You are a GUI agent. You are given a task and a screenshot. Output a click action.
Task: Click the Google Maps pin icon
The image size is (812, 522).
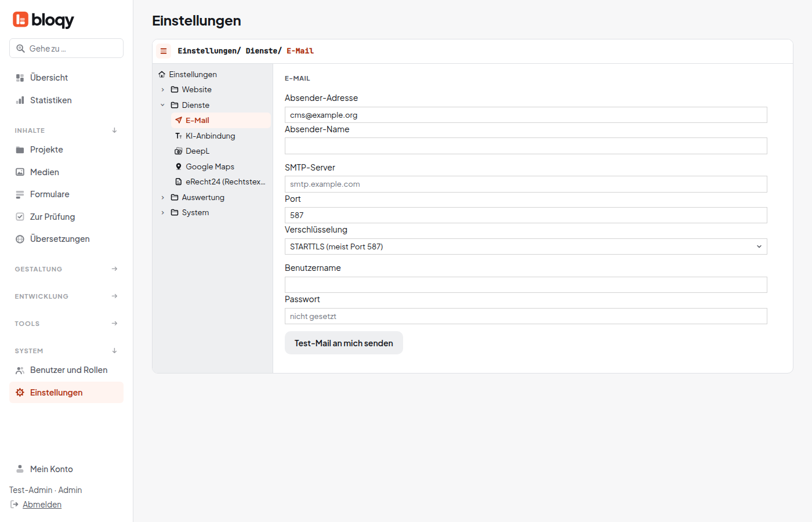179,166
